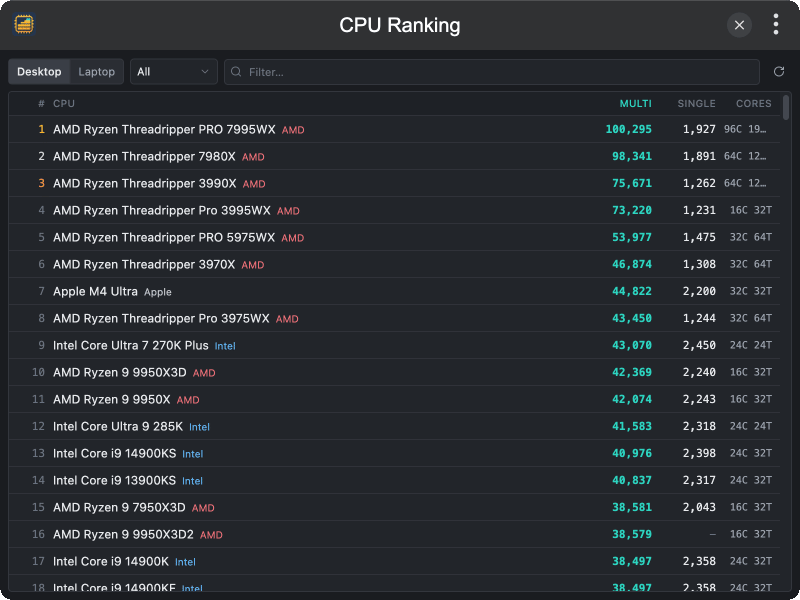Viewport: 800px width, 600px height.
Task: Click the single score 2,200
Action: click(x=699, y=291)
